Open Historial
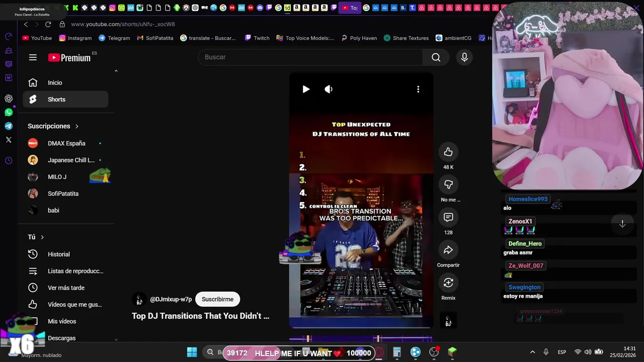This screenshot has width=644, height=362. tap(65, 254)
